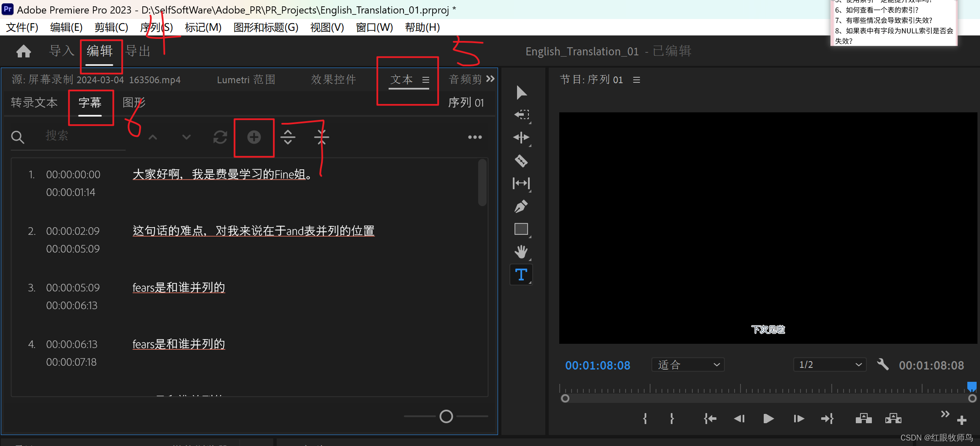980x446 pixels.
Task: Step forward one frame
Action: coord(798,419)
